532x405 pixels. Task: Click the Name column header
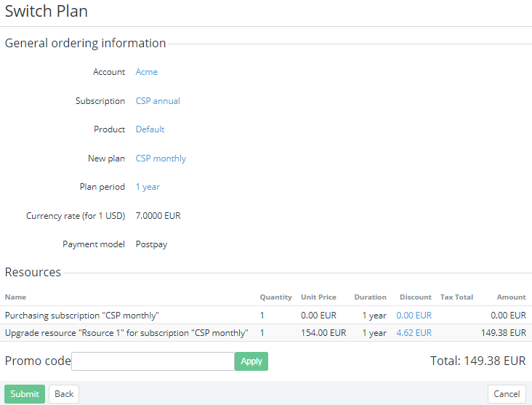[15, 297]
